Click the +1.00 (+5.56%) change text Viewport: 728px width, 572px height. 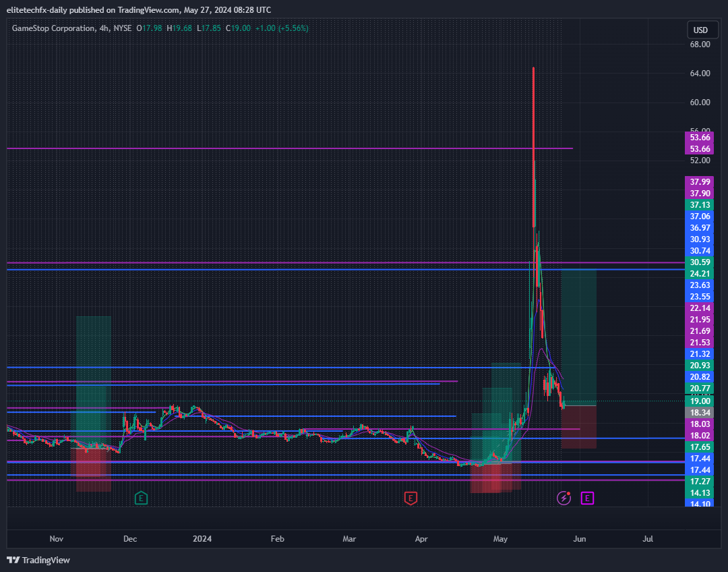(282, 28)
